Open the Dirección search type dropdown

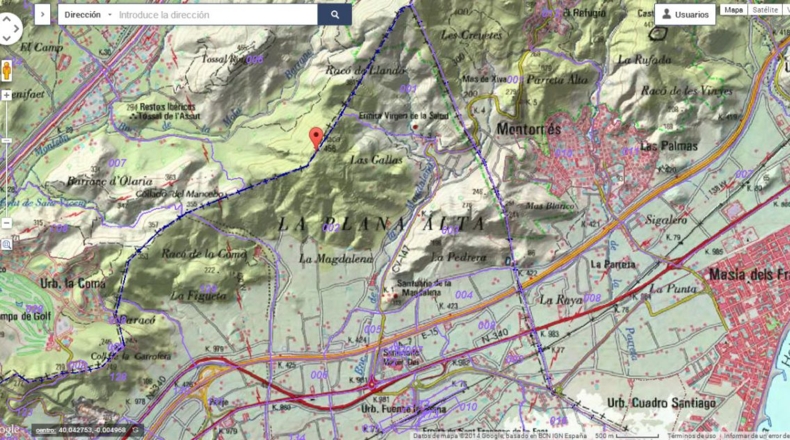coord(88,15)
